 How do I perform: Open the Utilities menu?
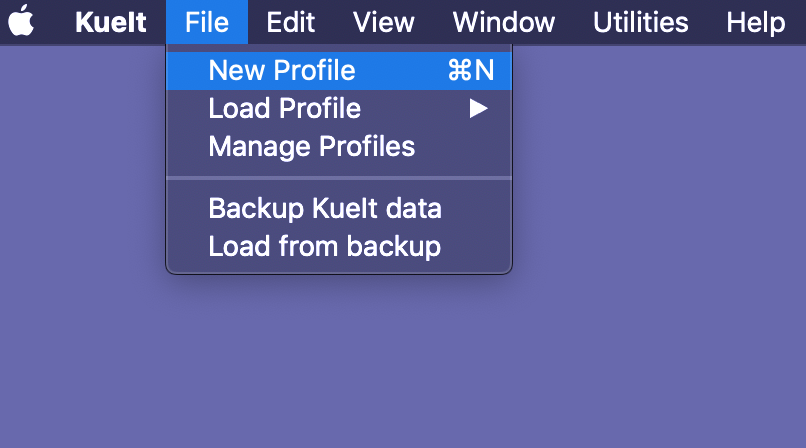(x=640, y=22)
